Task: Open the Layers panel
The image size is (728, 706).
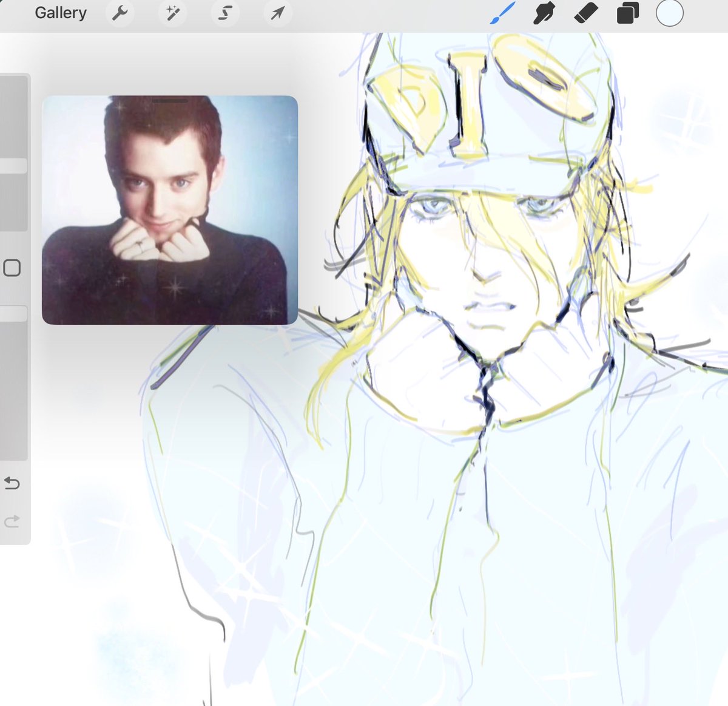Action: (x=627, y=13)
